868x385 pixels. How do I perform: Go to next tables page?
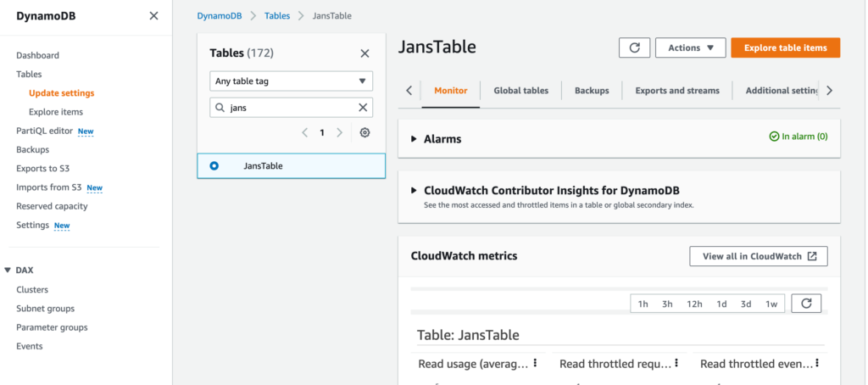[x=339, y=133]
